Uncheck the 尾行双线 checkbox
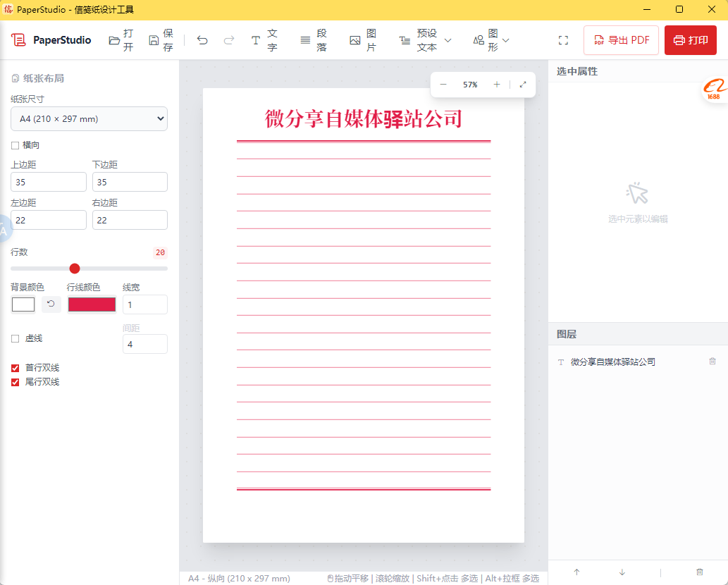This screenshot has width=728, height=585. 15,382
